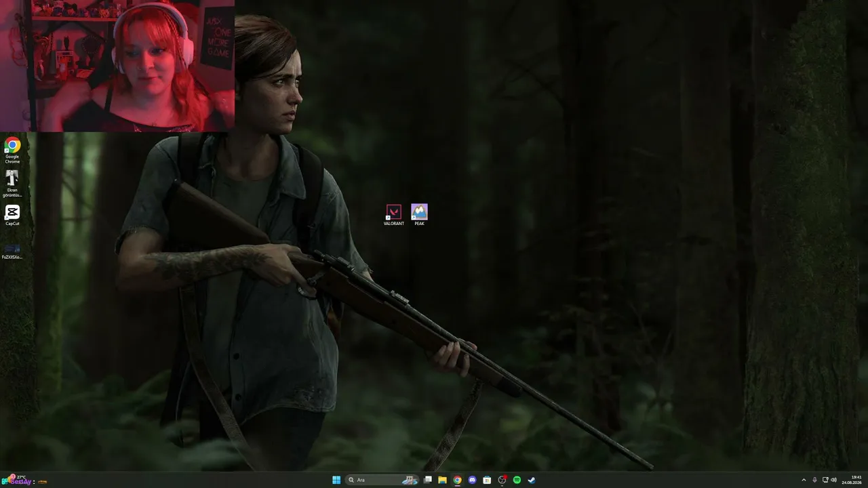Image resolution: width=868 pixels, height=488 pixels.
Task: Show hidden system tray icons
Action: click(804, 480)
